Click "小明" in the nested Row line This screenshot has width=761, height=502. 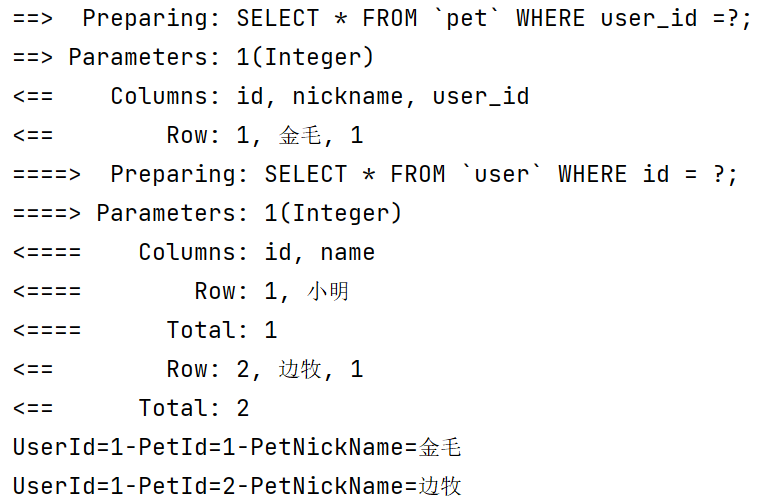pyautogui.click(x=328, y=291)
